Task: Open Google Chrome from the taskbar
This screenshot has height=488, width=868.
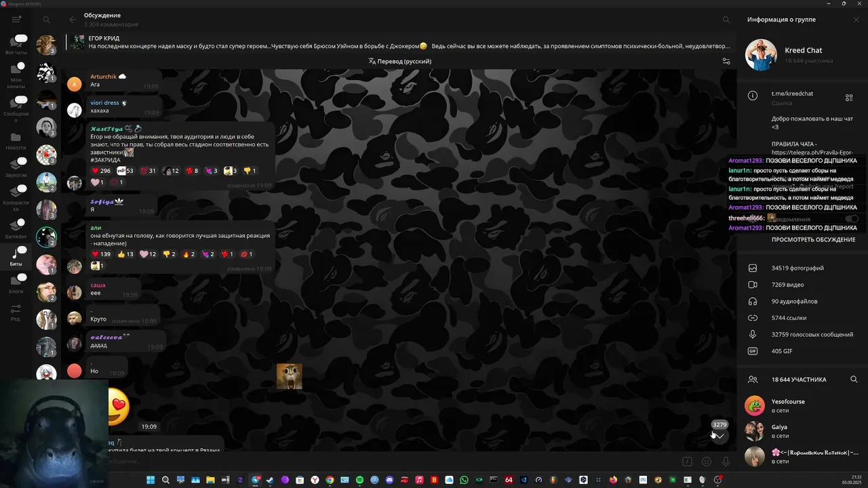Action: click(x=330, y=480)
